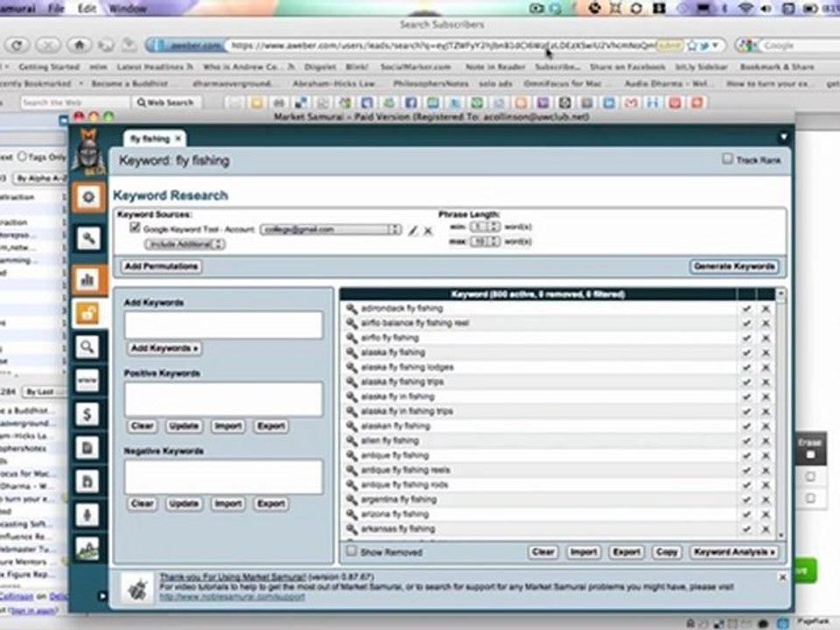Open the www Domains module icon
This screenshot has width=840, height=630.
click(x=87, y=381)
